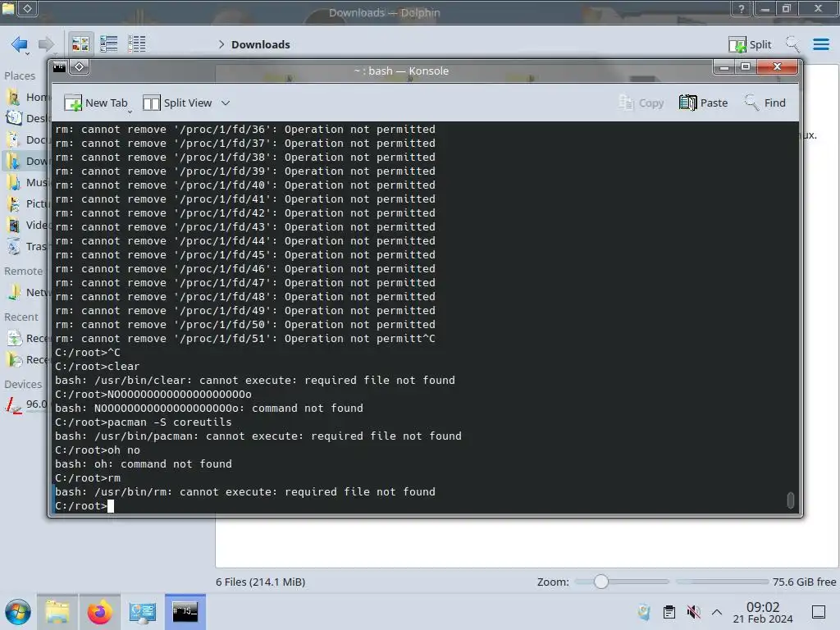Click Dolphin titlebar help question mark
This screenshot has height=630, width=840.
point(742,8)
